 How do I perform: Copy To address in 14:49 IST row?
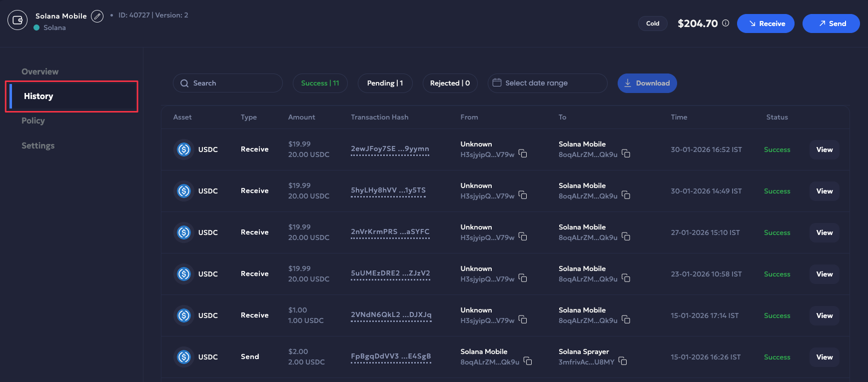[626, 194]
